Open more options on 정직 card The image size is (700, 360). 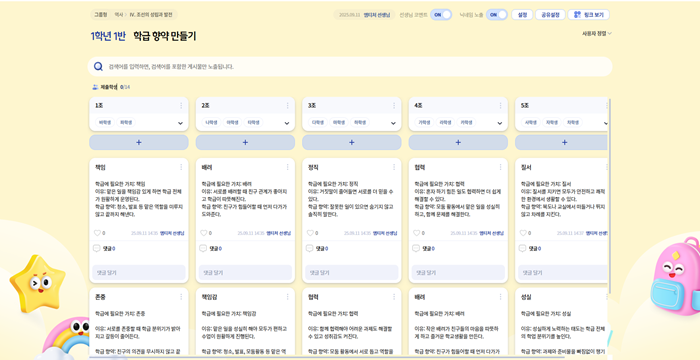[394, 167]
